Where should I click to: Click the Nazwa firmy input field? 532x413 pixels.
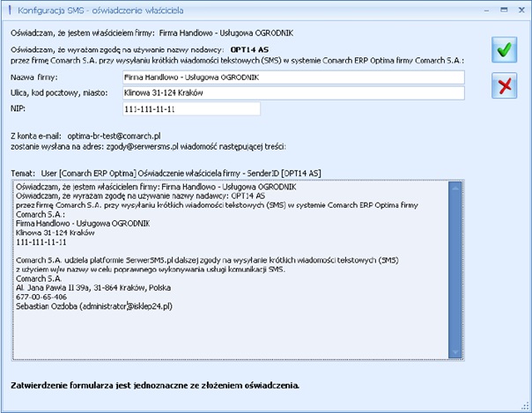pos(293,77)
